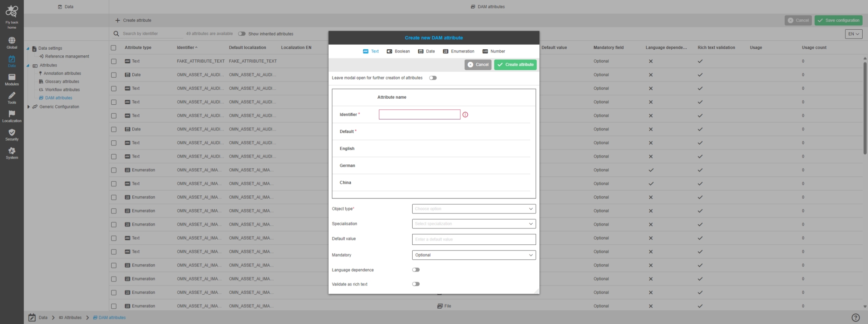Toggle Show inherited attributes switch
The image size is (868, 324).
tap(242, 34)
